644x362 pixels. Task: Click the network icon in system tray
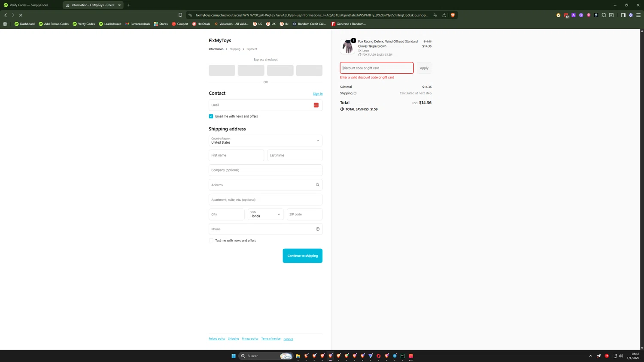[614, 356]
